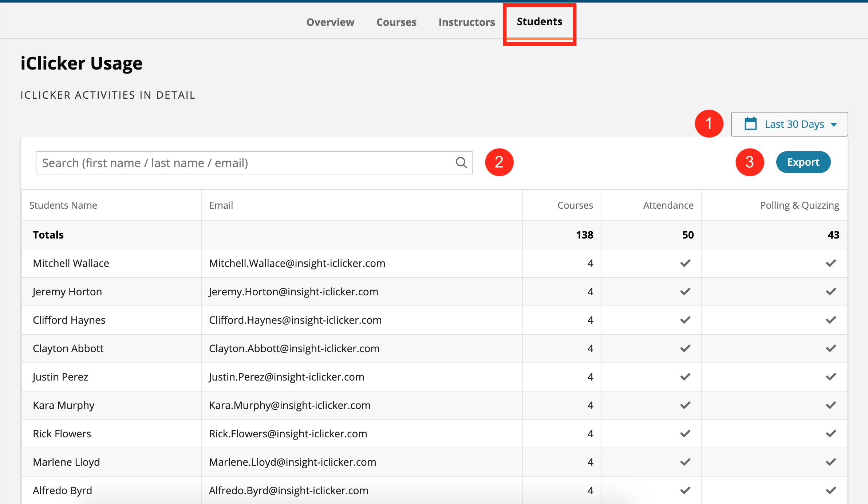Screen dimensions: 868x504
Task: Click Mitchell Wallace's Attendance checkmark
Action: pyautogui.click(x=684, y=263)
